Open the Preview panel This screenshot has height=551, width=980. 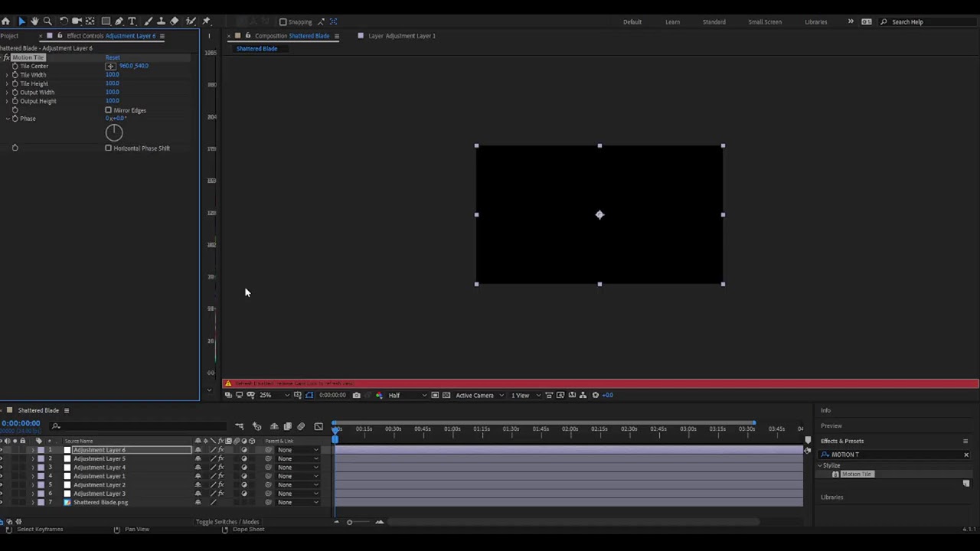point(831,425)
